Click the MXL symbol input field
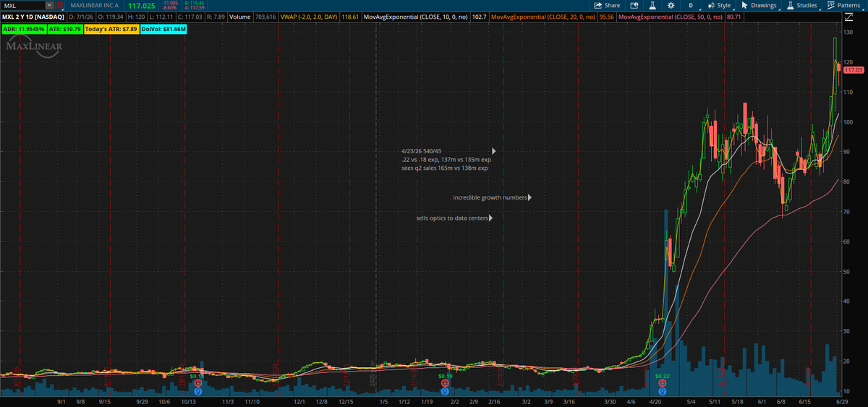Screen dimensions: 868x407 click(x=24, y=5)
